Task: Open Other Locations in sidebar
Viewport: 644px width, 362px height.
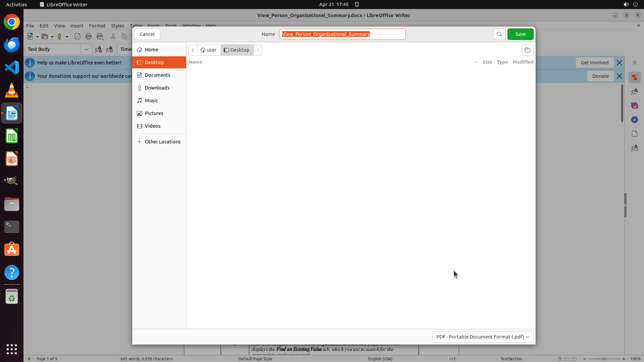Action: (162, 142)
